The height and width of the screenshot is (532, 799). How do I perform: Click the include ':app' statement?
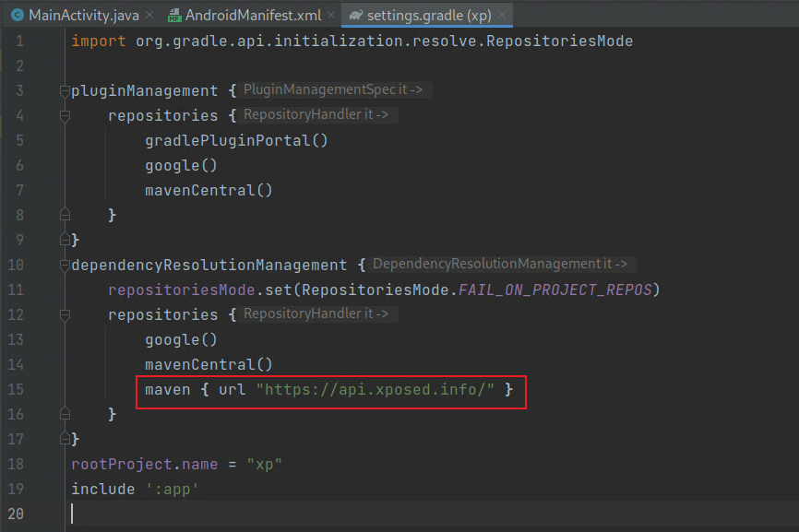click(x=134, y=489)
